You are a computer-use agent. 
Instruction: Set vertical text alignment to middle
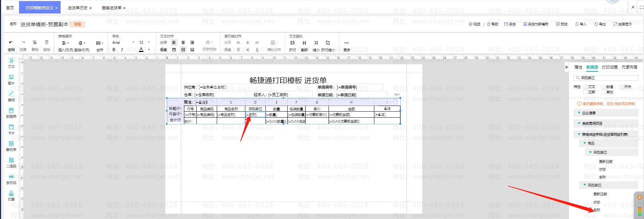pyautogui.click(x=183, y=50)
